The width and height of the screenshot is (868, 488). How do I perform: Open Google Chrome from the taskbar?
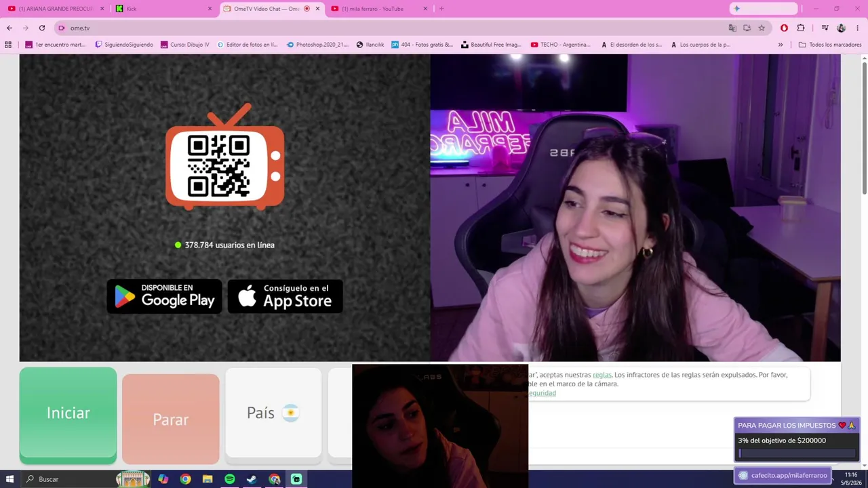(x=185, y=479)
